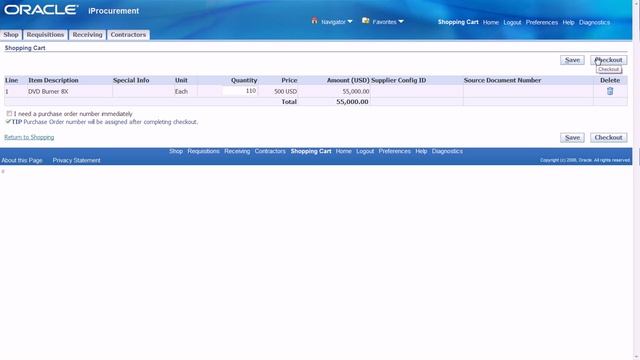Image resolution: width=640 pixels, height=360 pixels.
Task: Click Diagnostics in the footer navigation
Action: coord(447,151)
